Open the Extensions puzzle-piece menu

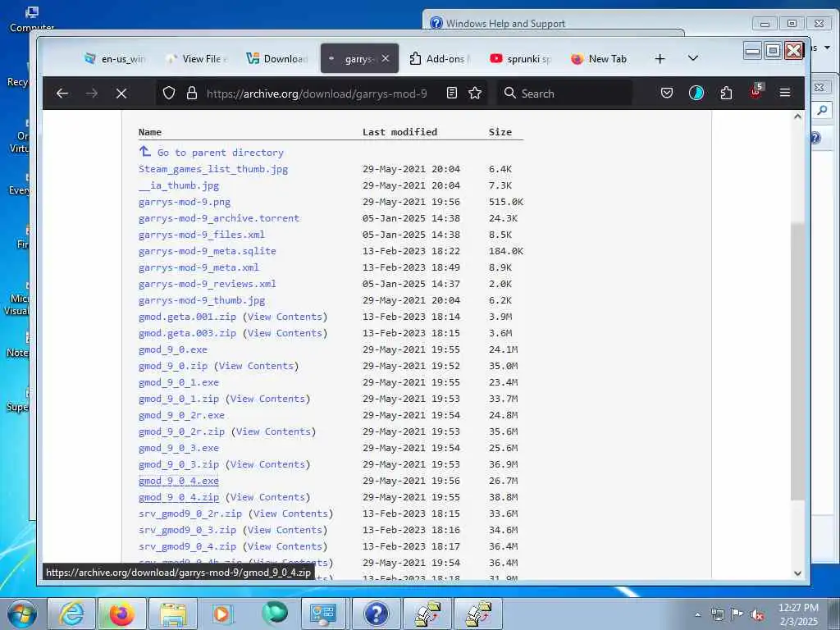[x=726, y=94]
